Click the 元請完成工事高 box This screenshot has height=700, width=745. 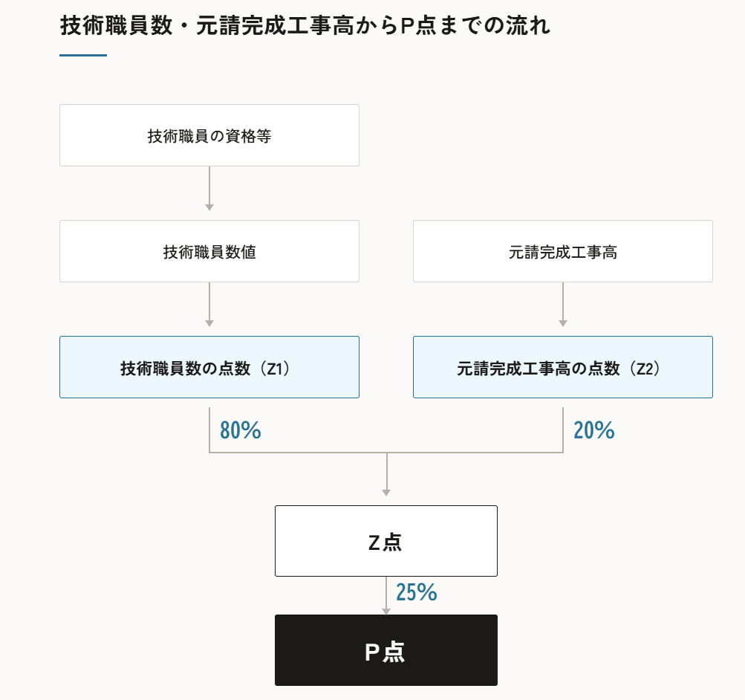coord(562,251)
